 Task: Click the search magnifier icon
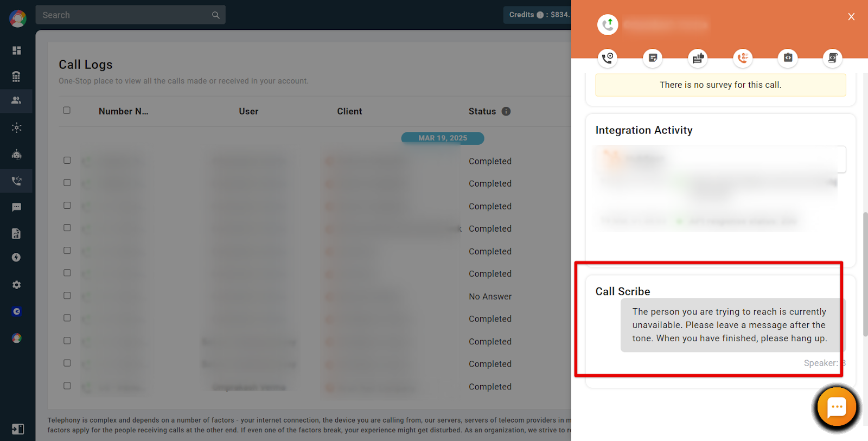tap(216, 15)
